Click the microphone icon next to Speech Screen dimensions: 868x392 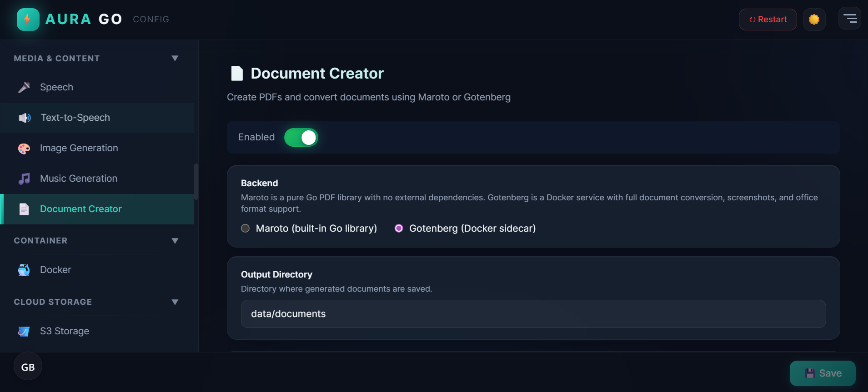24,87
